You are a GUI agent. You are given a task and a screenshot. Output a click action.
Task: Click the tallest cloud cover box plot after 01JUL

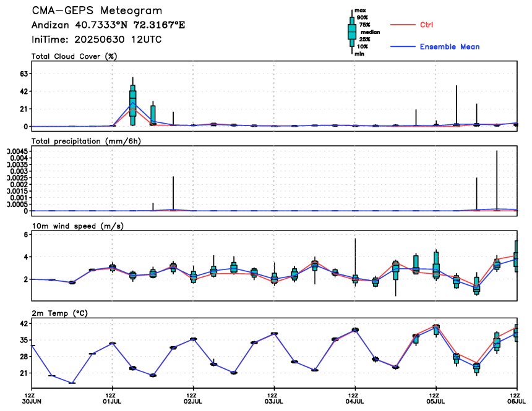point(132,101)
